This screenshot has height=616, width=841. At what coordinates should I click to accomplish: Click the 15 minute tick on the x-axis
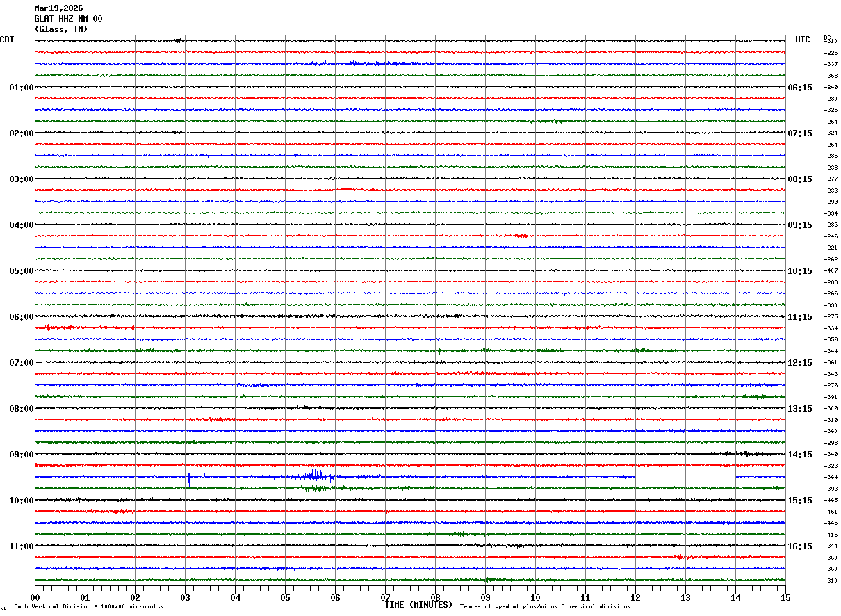[785, 597]
